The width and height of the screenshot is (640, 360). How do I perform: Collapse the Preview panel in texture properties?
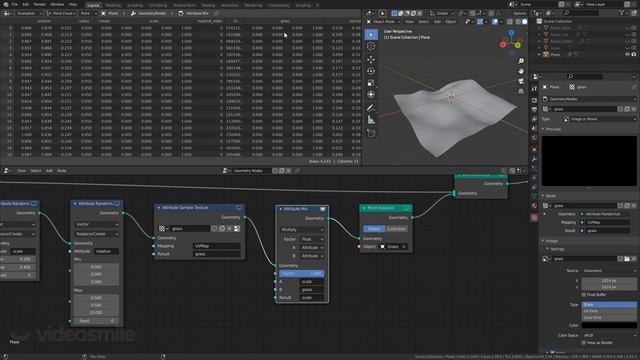tap(543, 129)
